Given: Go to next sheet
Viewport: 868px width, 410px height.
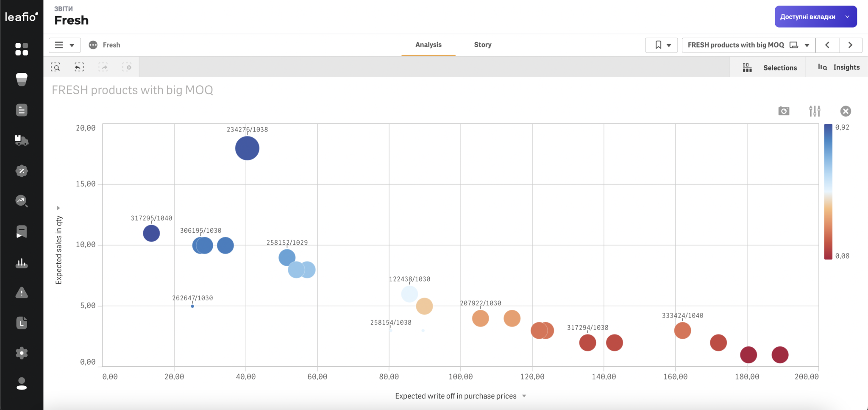Looking at the screenshot, I should 850,45.
